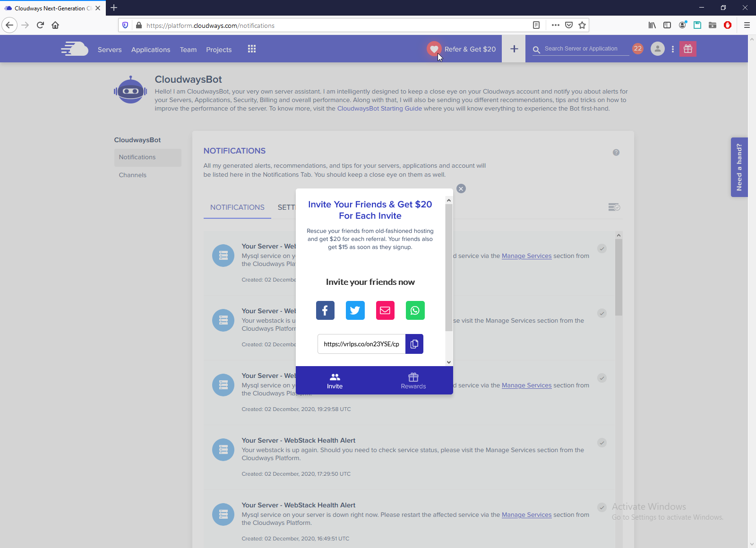This screenshot has width=756, height=548.
Task: Open browser page actions menu
Action: tap(556, 25)
